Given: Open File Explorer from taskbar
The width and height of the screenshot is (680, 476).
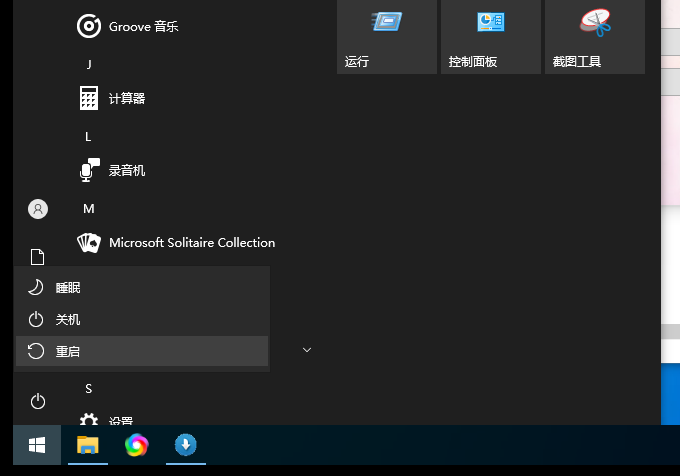Looking at the screenshot, I should tap(88, 445).
